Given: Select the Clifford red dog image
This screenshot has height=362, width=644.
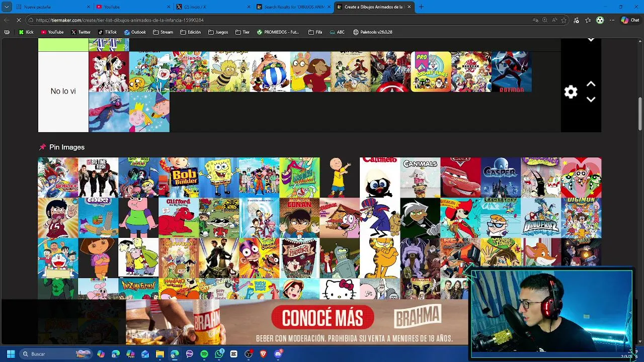Looking at the screenshot, I should (179, 218).
